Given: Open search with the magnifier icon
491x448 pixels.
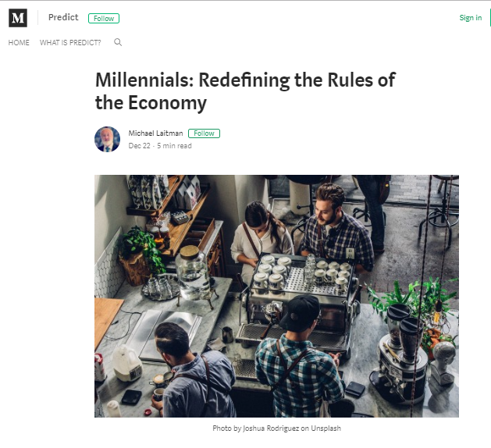Looking at the screenshot, I should click(x=118, y=42).
